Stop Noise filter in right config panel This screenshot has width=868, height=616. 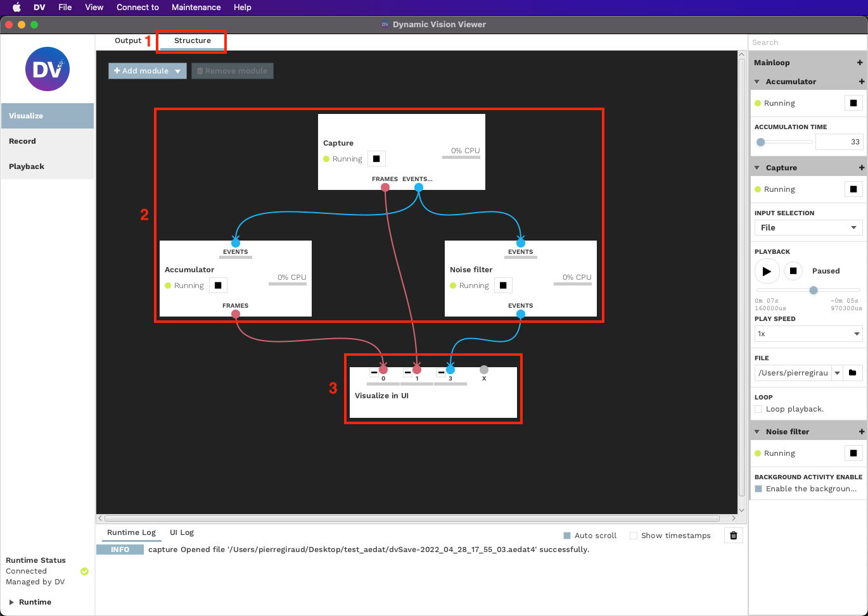(853, 453)
